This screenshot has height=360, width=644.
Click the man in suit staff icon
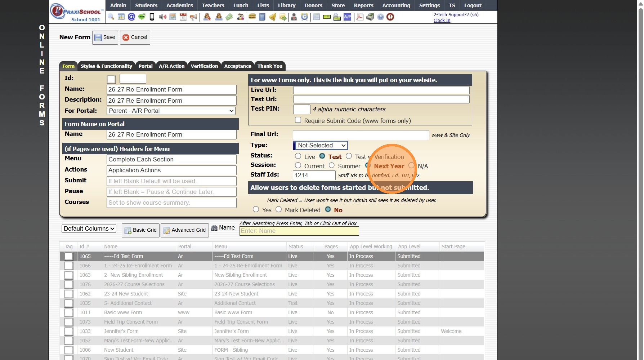tap(294, 17)
